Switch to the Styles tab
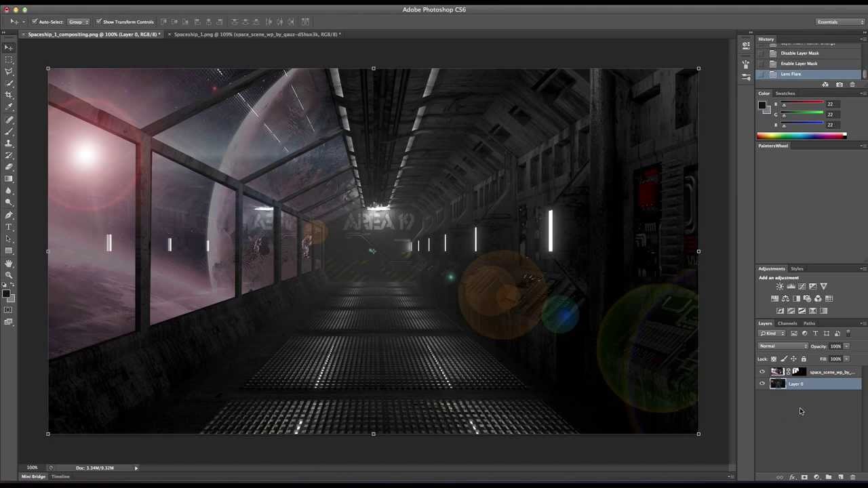The width and height of the screenshot is (868, 488). coord(797,268)
